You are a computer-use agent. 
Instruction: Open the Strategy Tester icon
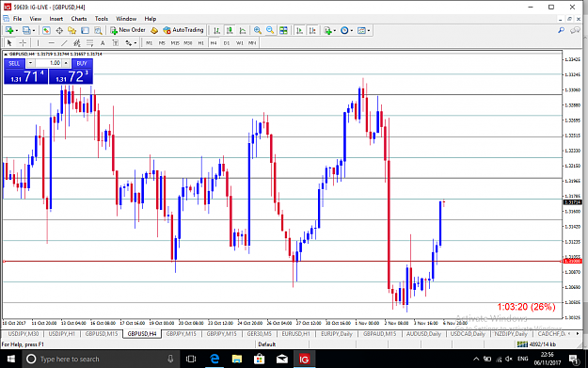coord(98,30)
